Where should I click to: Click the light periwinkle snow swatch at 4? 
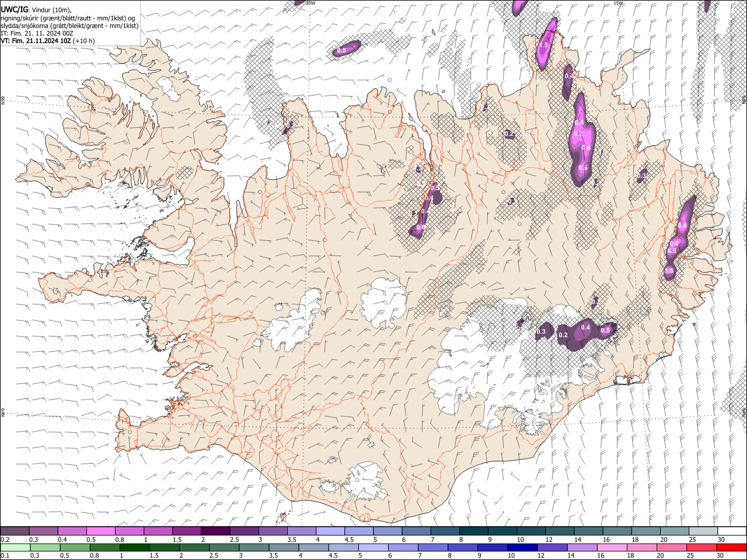(x=330, y=531)
